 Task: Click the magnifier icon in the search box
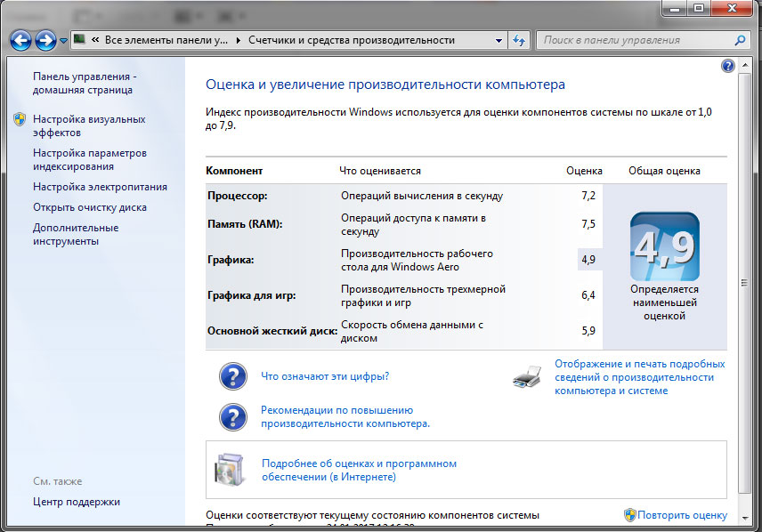pos(739,40)
